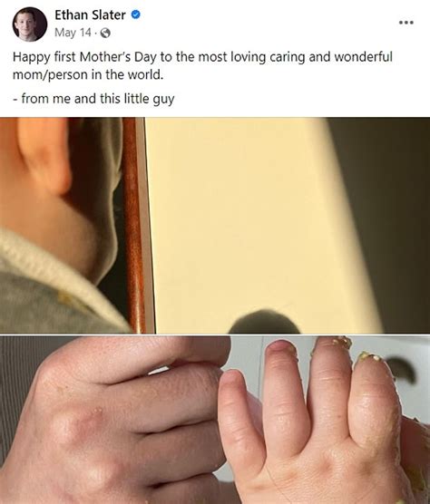Open the May 14 post timestamp

pos(73,33)
